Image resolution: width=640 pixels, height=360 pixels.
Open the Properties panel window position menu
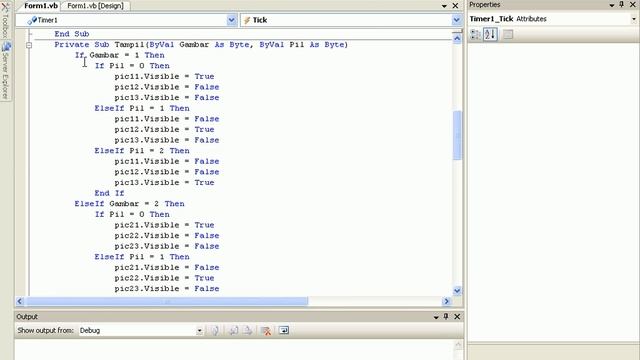(x=611, y=5)
